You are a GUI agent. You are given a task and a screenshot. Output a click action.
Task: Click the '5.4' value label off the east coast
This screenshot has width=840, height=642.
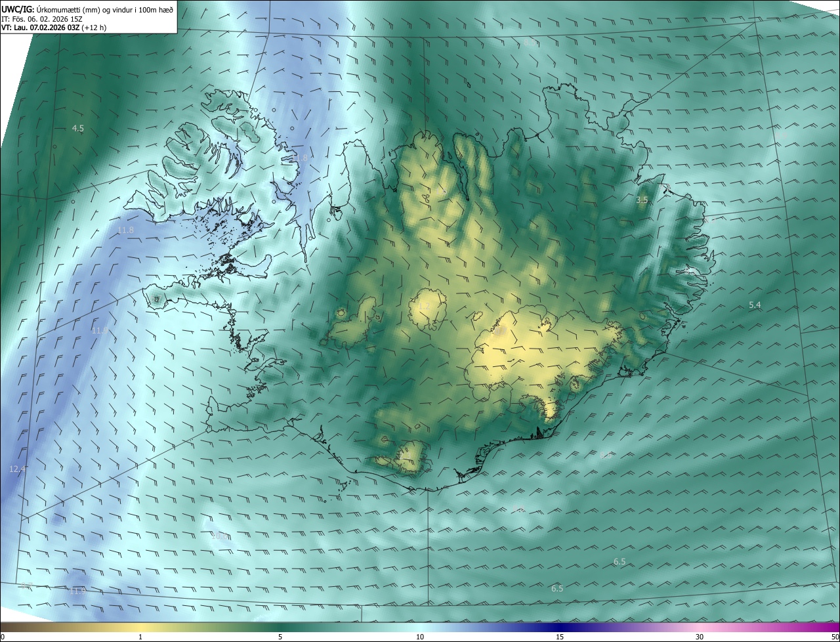point(755,305)
